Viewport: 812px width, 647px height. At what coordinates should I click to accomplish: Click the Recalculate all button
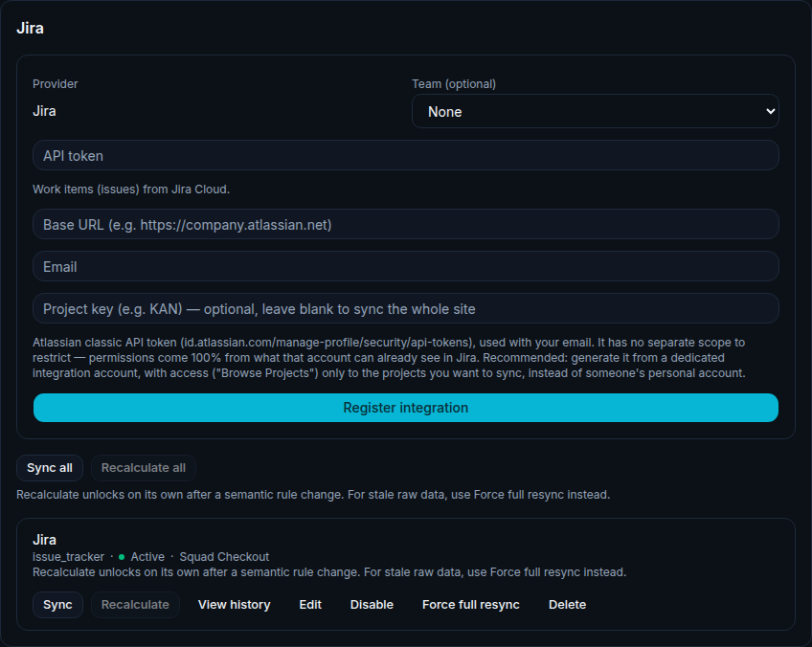pyautogui.click(x=144, y=468)
